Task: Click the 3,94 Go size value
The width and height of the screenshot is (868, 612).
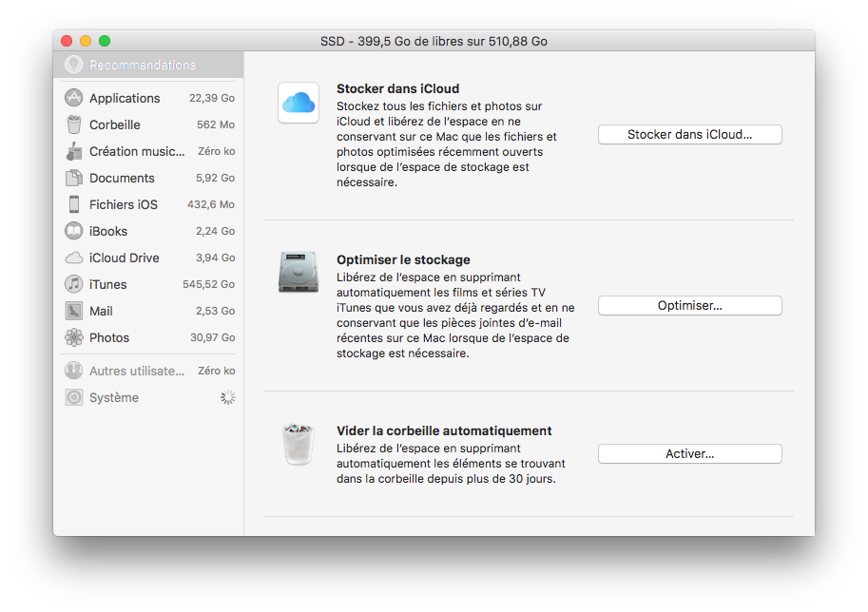Action: 216,258
